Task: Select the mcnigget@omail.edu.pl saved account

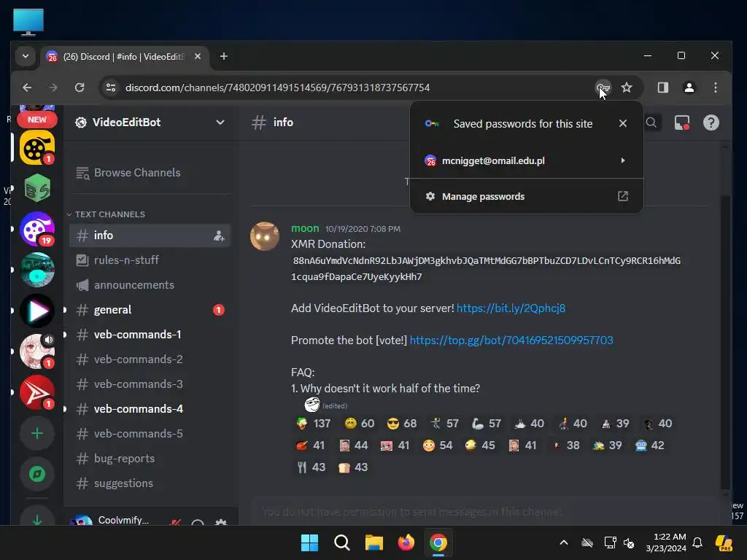Action: 526,160
